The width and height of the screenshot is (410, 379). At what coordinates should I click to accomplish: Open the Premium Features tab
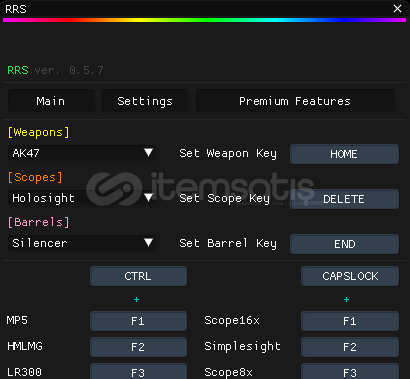[x=295, y=101]
